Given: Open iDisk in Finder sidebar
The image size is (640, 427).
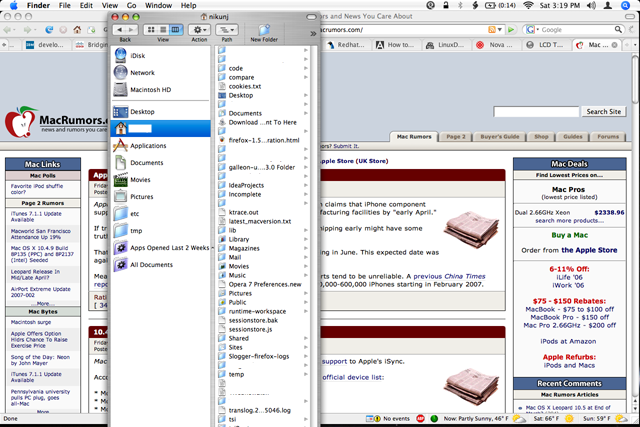Looking at the screenshot, I should click(x=138, y=56).
